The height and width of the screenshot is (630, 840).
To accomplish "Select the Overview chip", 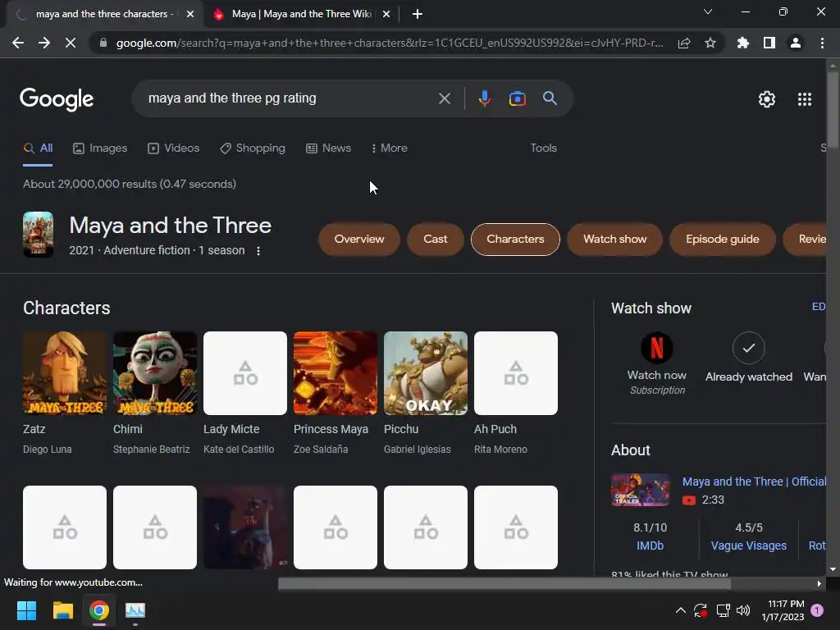I will 359,239.
